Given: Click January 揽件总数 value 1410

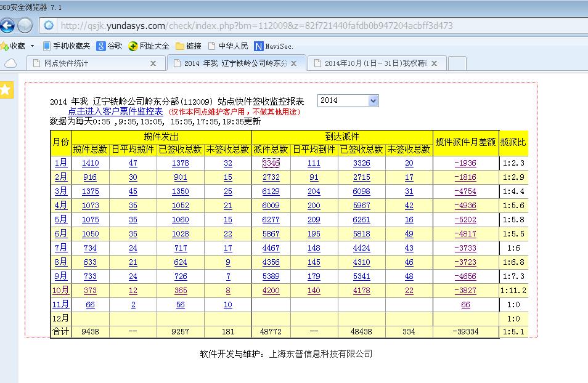Looking at the screenshot, I should (91, 163).
